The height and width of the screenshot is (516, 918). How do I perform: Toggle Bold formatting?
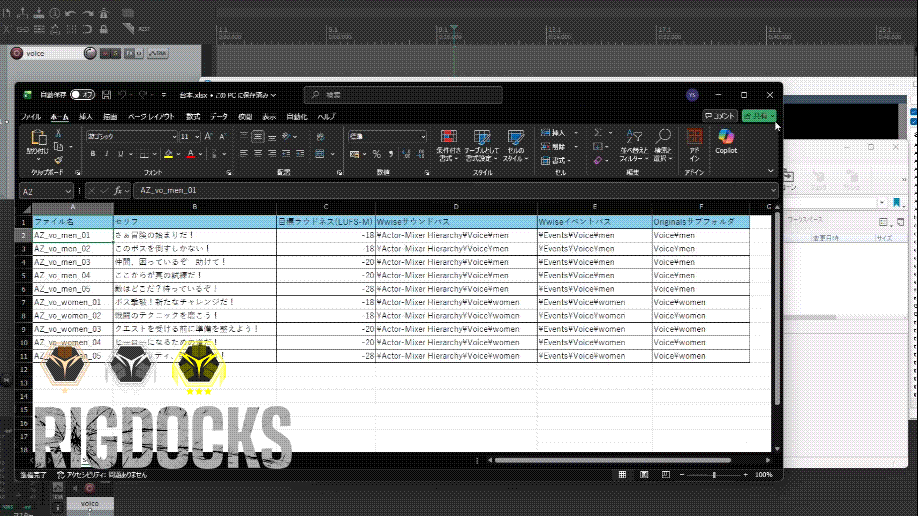(x=93, y=154)
